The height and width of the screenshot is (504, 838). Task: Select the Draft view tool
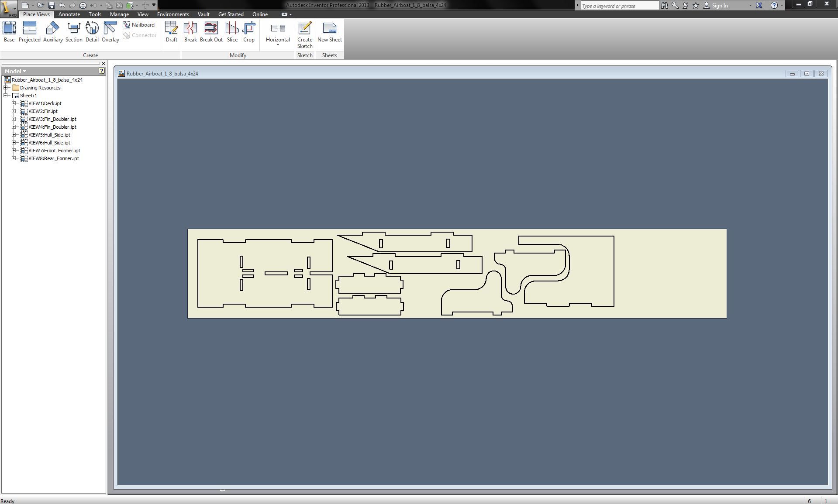pyautogui.click(x=171, y=31)
